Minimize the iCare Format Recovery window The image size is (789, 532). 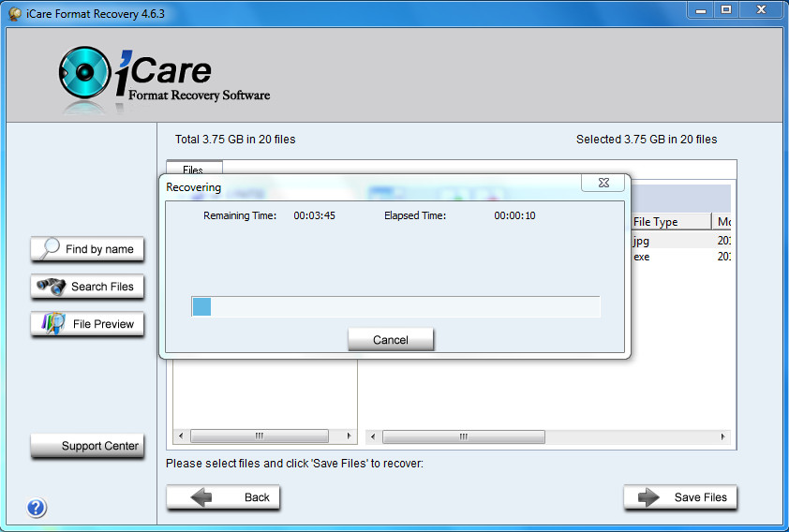point(700,9)
